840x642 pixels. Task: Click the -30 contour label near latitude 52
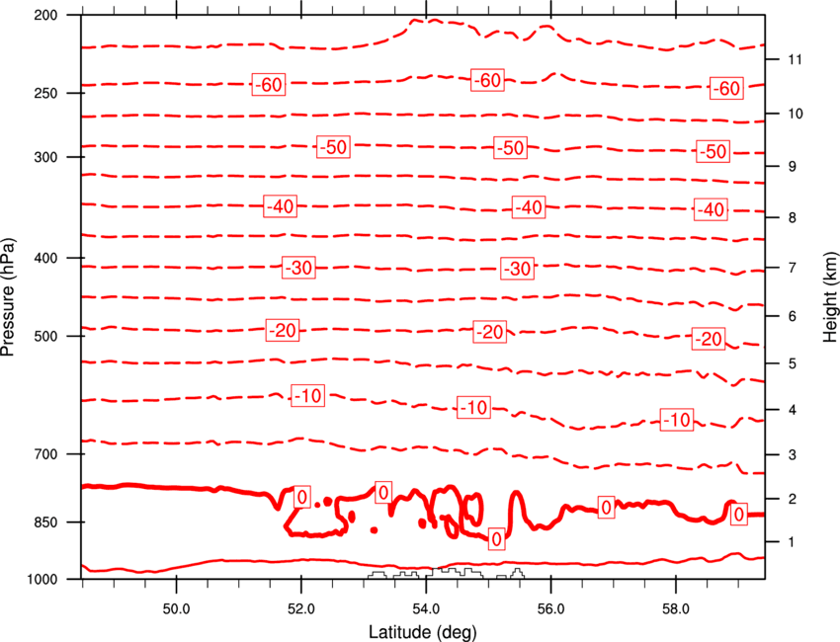coord(298,268)
